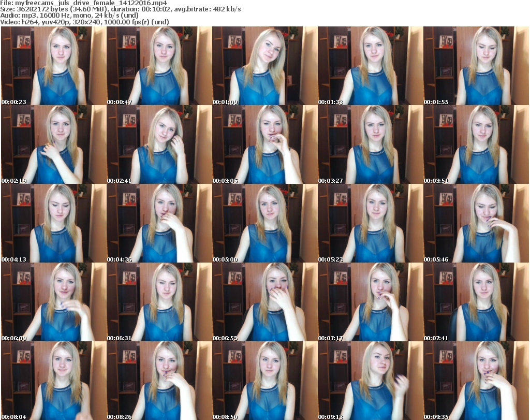Select the frame marked 00:03:51
Screen dimensions: 530x420
[x=476, y=144]
